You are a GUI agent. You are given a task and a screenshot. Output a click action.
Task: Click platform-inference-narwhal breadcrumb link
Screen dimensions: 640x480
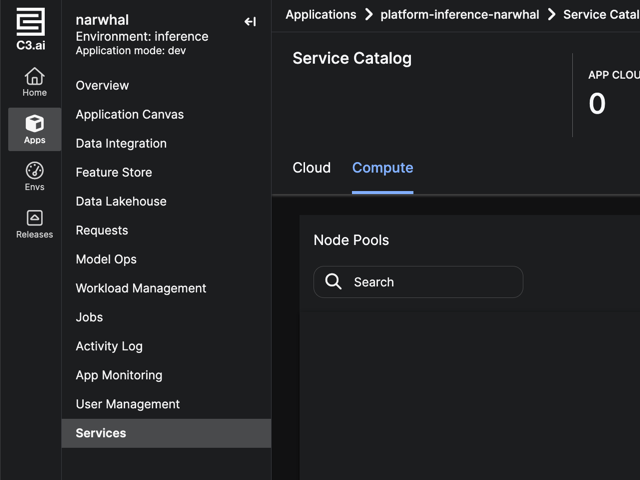pos(459,15)
